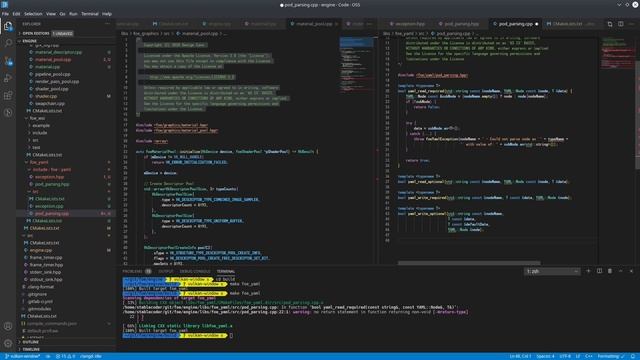Click Open Changes icon in right editor group
Image resolution: width=640 pixels, height=360 pixels.
(x=610, y=24)
